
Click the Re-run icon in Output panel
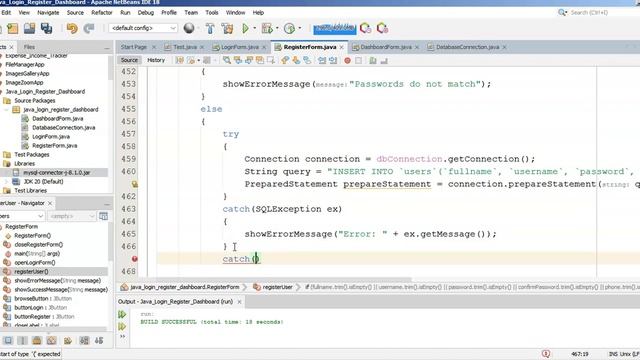(x=122, y=314)
